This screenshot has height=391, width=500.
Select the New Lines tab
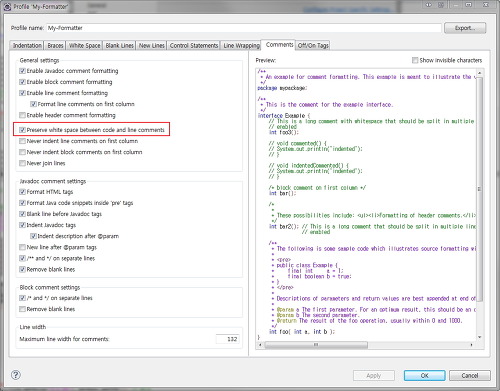point(152,45)
